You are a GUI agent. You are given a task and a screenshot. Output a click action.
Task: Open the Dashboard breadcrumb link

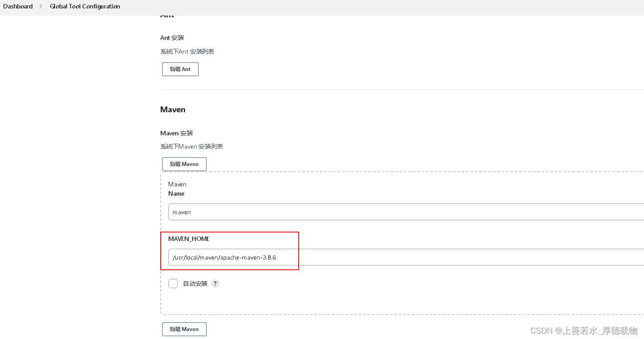coord(18,6)
